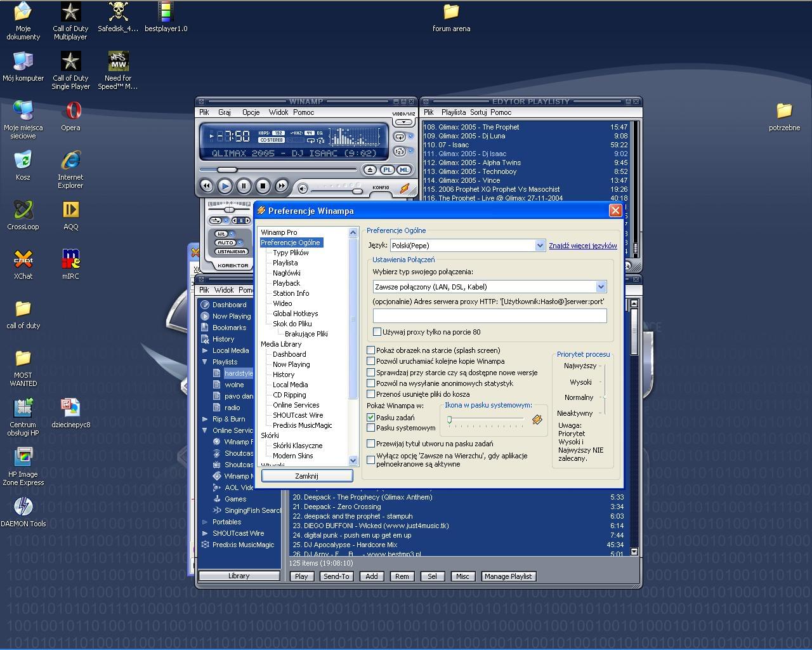Expand Rip & Burn in media library
The height and width of the screenshot is (650, 812).
pos(205,419)
